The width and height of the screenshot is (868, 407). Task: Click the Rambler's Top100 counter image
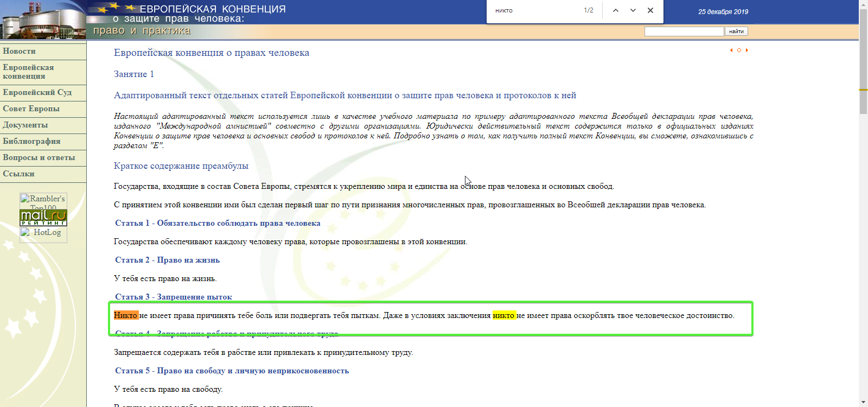click(x=43, y=201)
